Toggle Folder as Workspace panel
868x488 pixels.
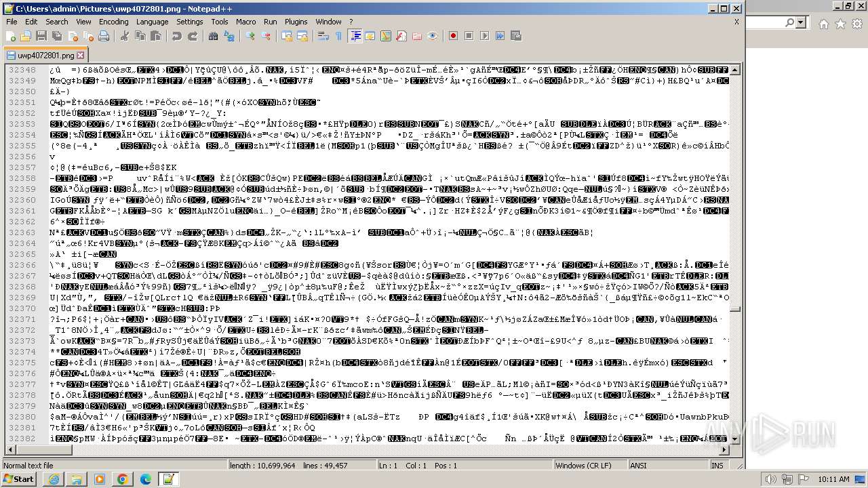pos(417,36)
